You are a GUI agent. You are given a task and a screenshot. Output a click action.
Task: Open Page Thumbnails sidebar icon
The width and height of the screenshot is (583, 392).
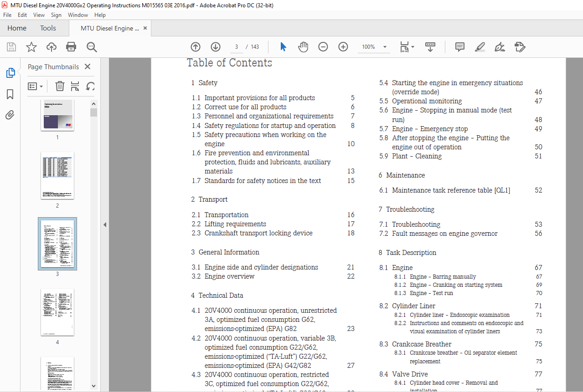tap(10, 73)
